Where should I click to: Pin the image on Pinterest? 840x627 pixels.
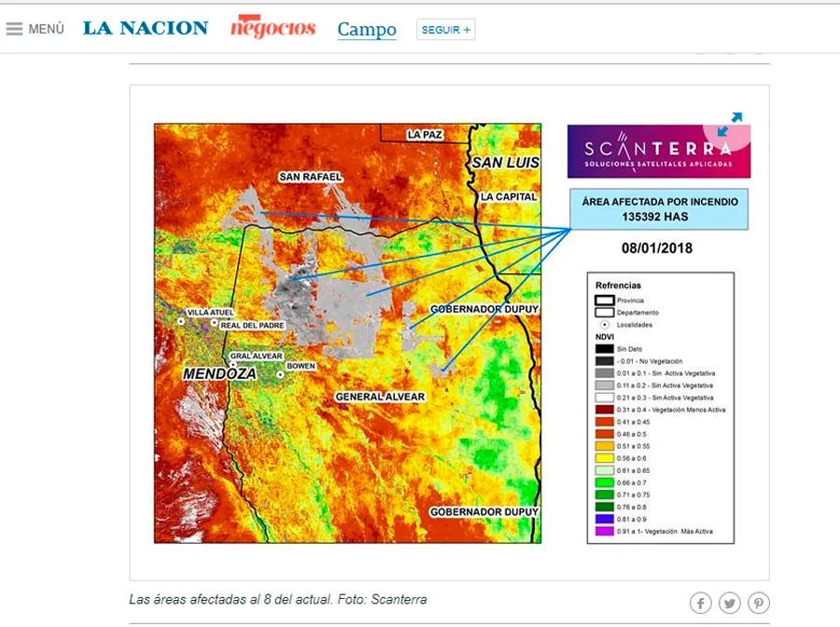(x=759, y=603)
